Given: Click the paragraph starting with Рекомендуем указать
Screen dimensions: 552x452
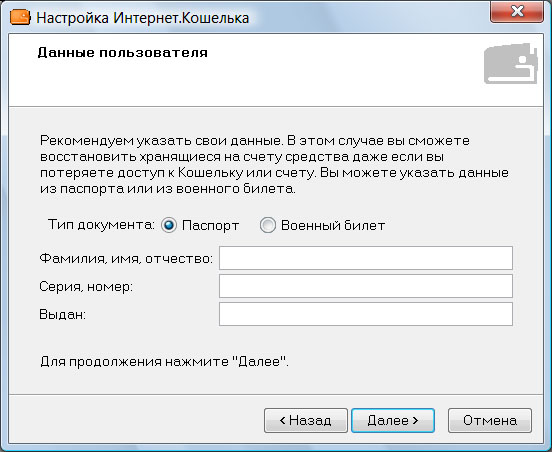Looking at the screenshot, I should (x=274, y=165).
